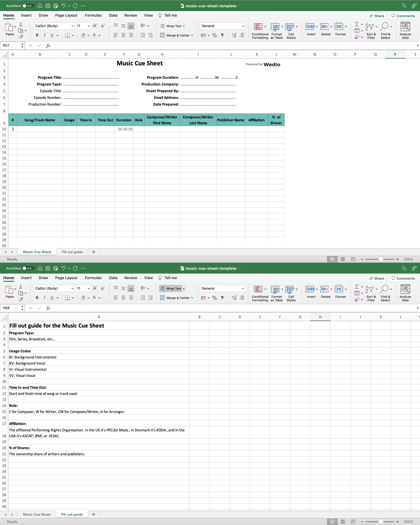This screenshot has height=525, width=420.
Task: Click Tell me in bottom window
Action: [x=168, y=278]
